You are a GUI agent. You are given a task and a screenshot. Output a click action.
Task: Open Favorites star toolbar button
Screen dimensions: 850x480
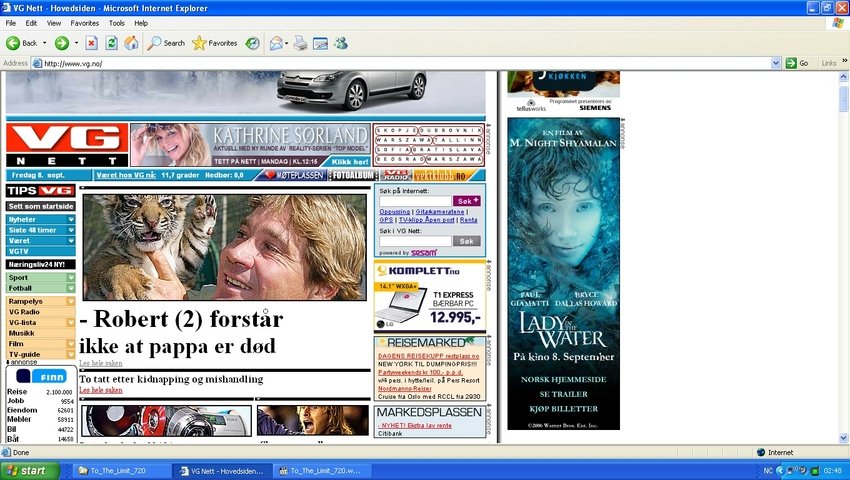[x=215, y=43]
